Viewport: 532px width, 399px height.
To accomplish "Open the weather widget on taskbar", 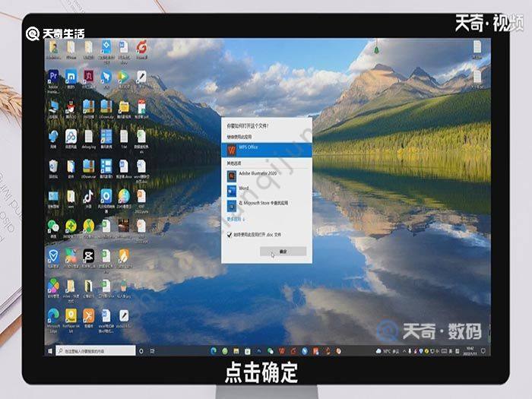I will tap(388, 351).
